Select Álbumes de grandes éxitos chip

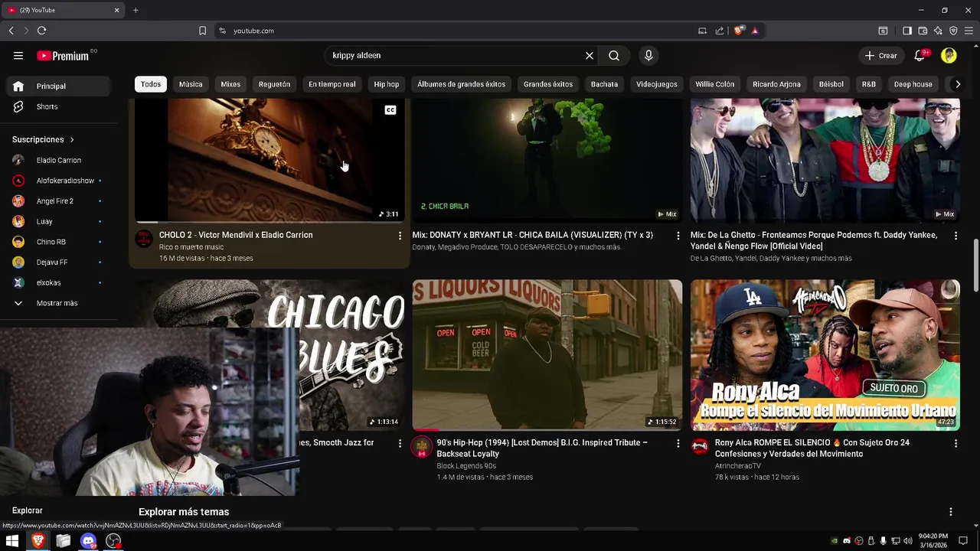point(461,84)
